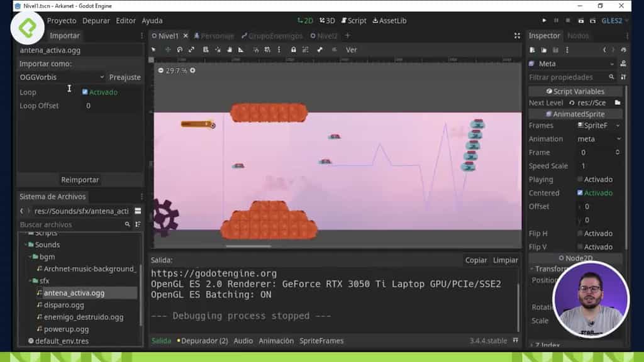Click Limpiar to clear output
Image resolution: width=644 pixels, height=362 pixels.
[505, 260]
